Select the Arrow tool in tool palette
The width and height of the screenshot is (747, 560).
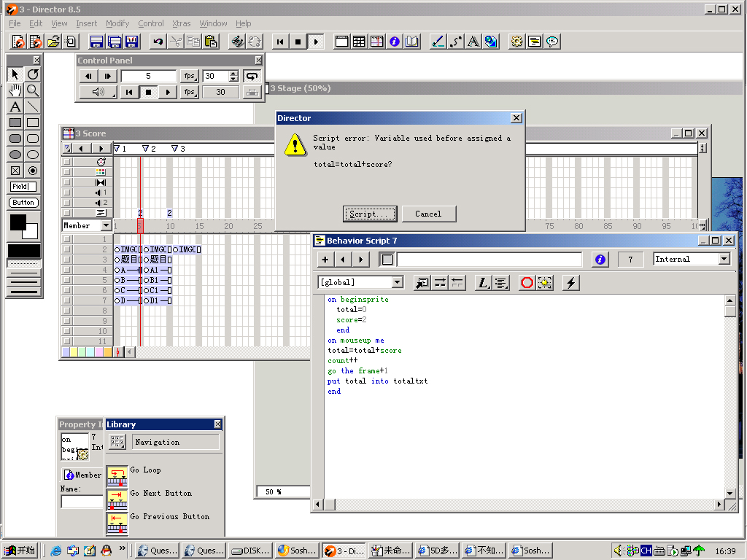tap(15, 74)
